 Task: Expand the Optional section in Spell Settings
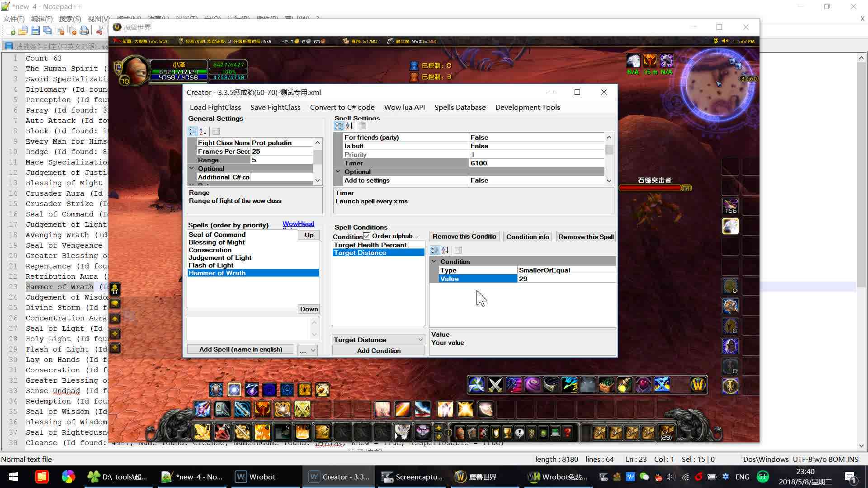click(338, 172)
